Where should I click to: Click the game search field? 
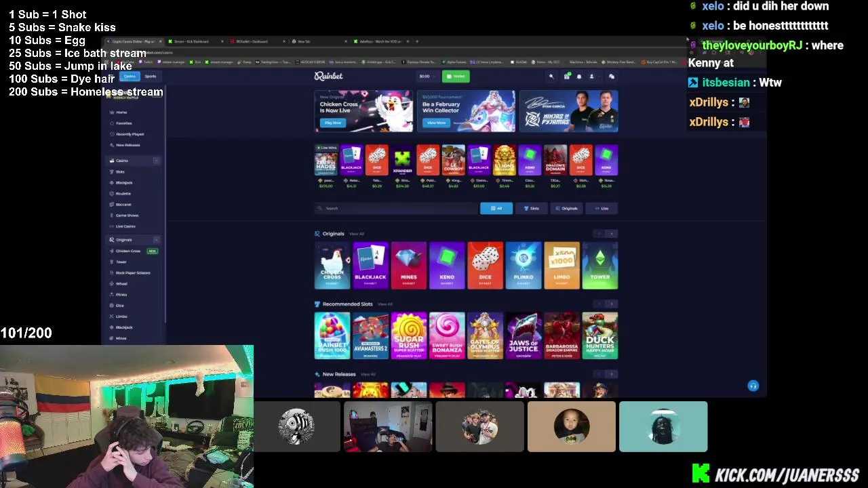(x=396, y=209)
